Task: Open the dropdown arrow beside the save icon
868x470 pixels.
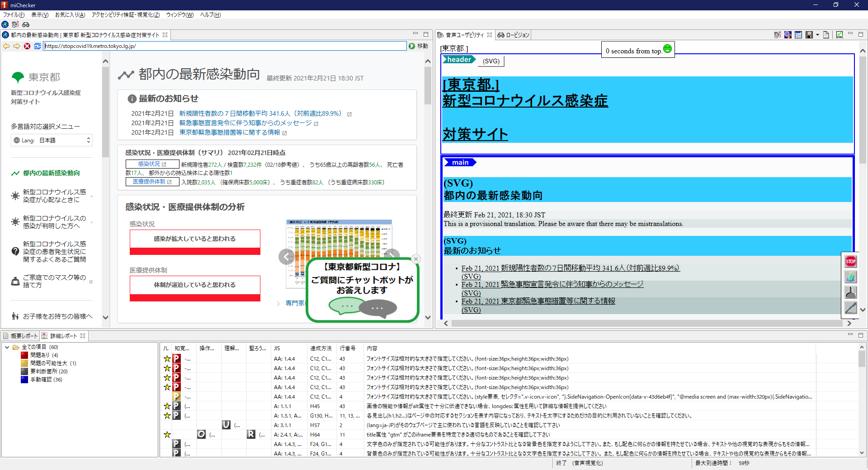Action: [x=817, y=35]
